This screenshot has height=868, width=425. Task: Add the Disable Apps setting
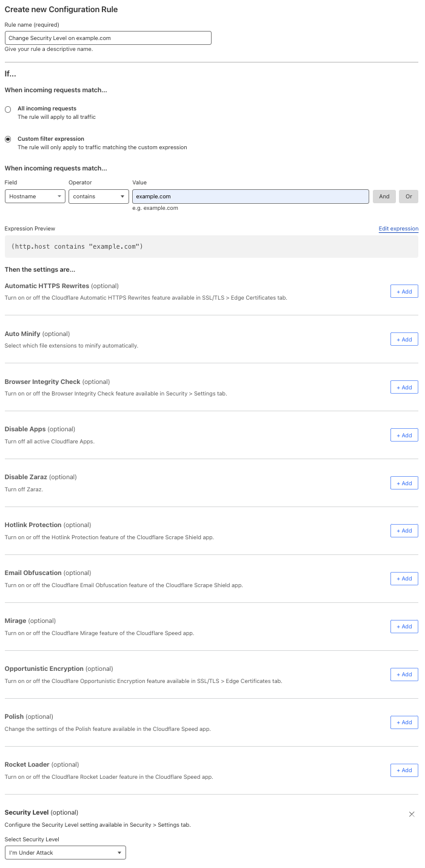(404, 436)
